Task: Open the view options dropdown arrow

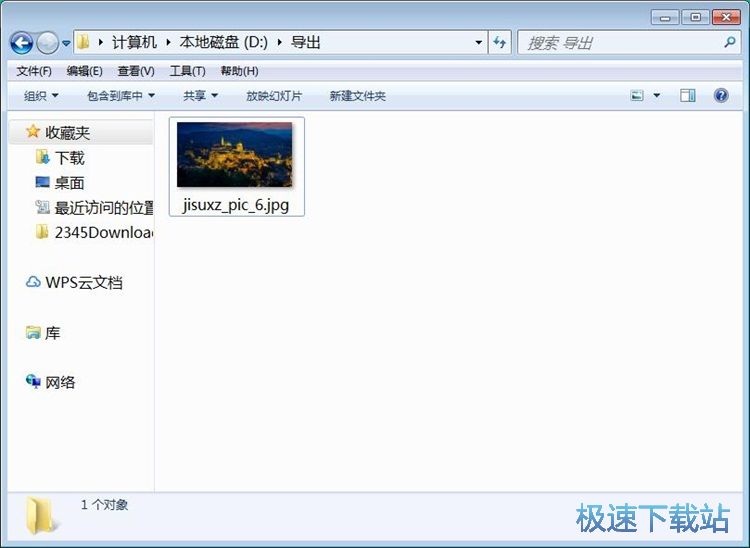Action: pos(657,96)
